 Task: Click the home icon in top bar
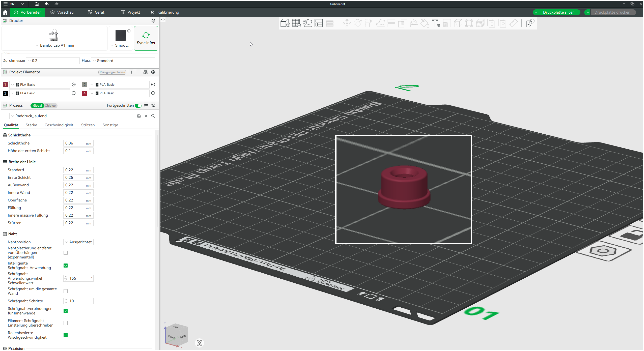tap(5, 12)
